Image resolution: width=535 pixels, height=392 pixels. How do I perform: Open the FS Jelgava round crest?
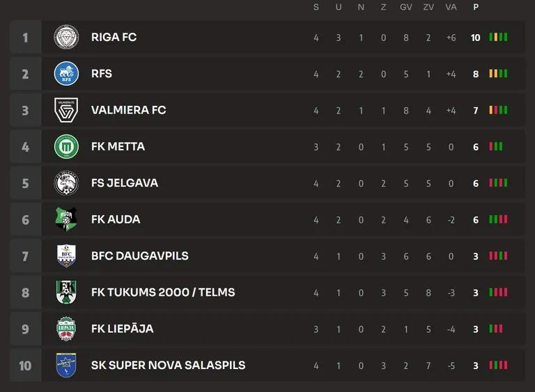pos(66,183)
